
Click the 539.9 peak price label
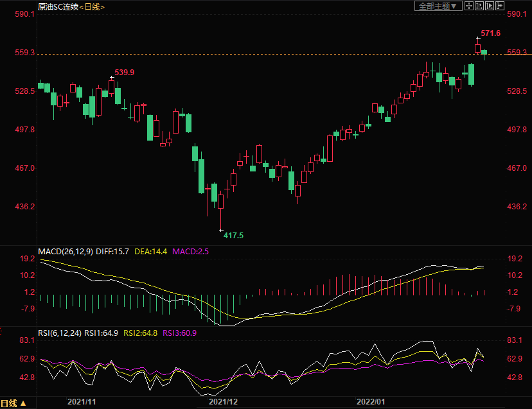click(x=124, y=73)
